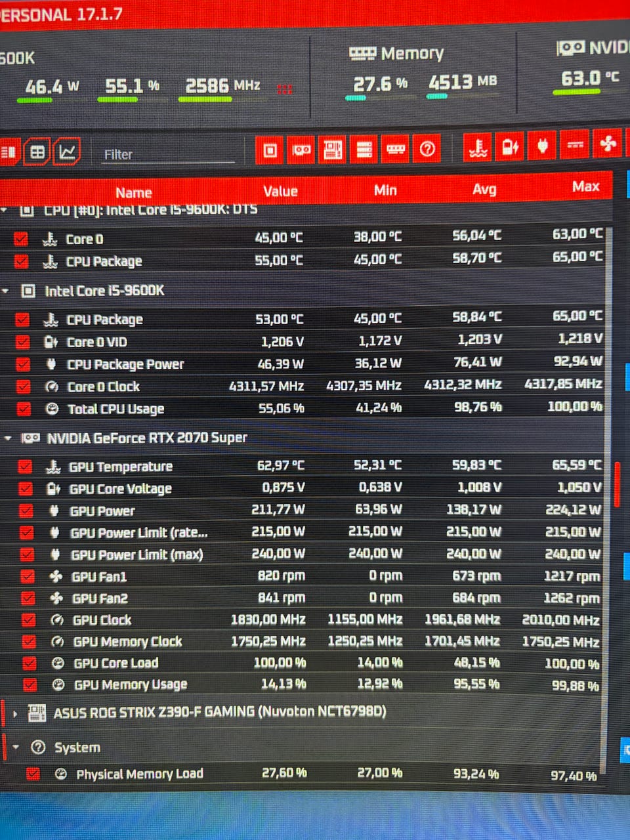Toggle the motherboard filter icon
630x840 pixels.
[x=333, y=150]
